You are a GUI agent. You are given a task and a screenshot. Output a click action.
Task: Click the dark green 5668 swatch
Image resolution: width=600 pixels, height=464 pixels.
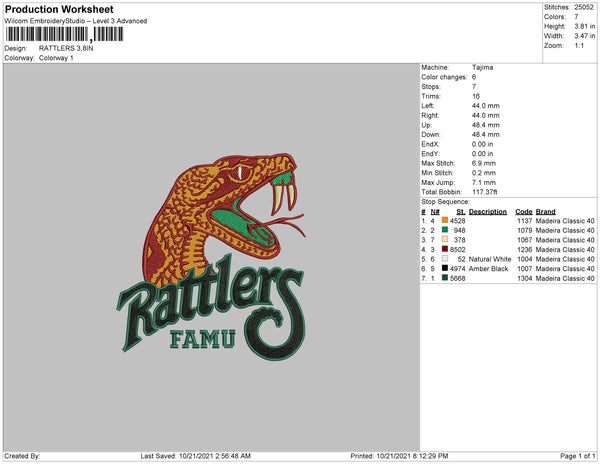[445, 278]
